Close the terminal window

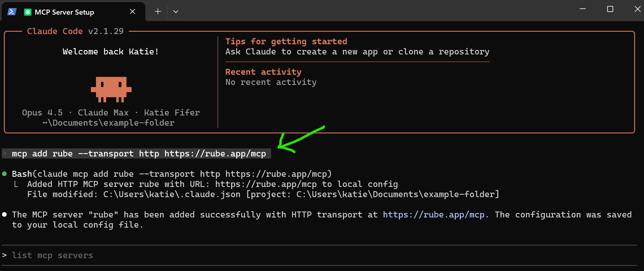(x=637, y=9)
